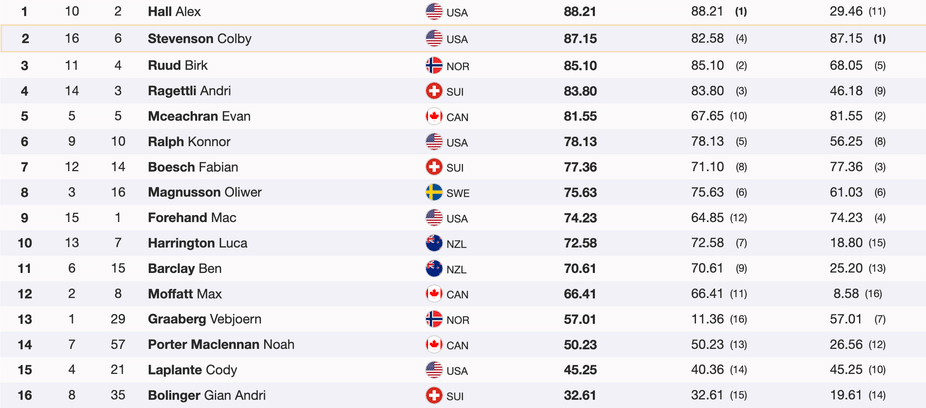Image resolution: width=926 pixels, height=408 pixels.
Task: Click Swiss flag icon for Ragettli Andri
Action: click(x=434, y=90)
